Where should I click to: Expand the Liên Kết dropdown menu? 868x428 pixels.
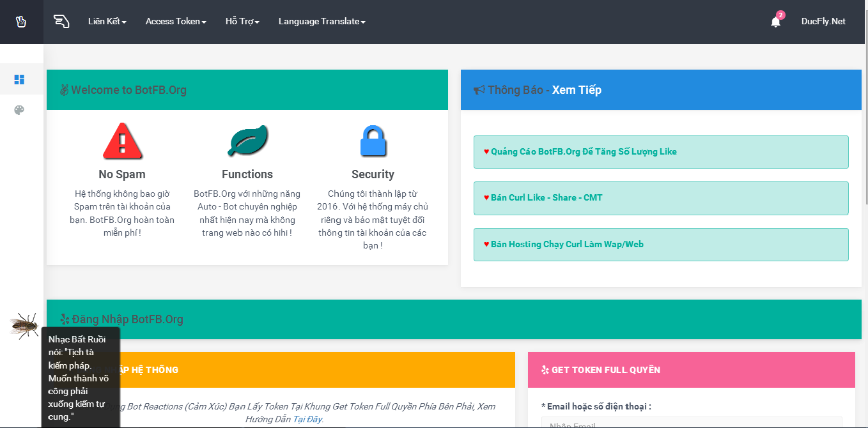pyautogui.click(x=107, y=22)
